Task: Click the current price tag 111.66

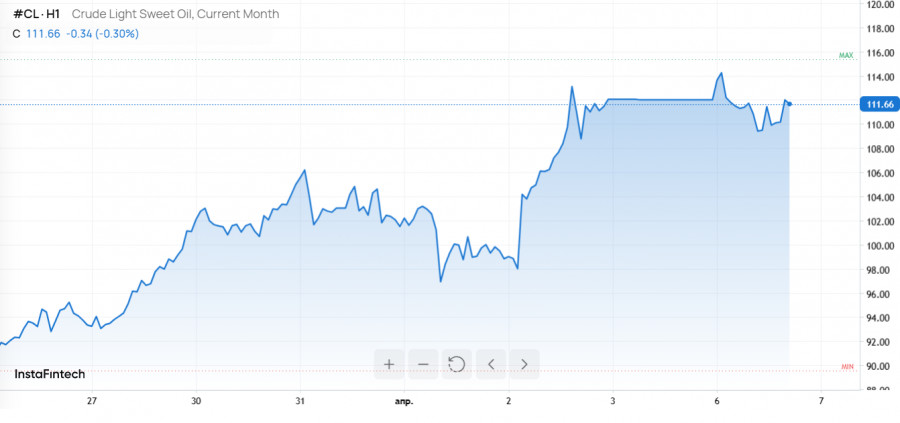Action: [x=880, y=104]
